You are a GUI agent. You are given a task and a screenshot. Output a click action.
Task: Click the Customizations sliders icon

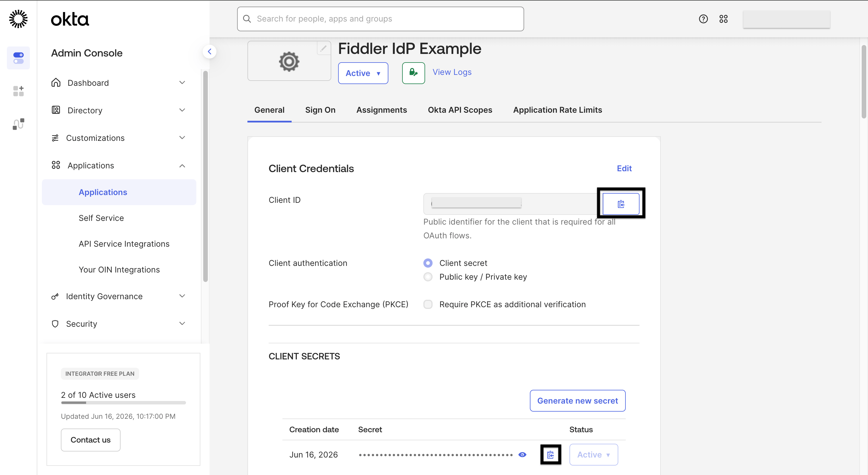click(x=55, y=138)
